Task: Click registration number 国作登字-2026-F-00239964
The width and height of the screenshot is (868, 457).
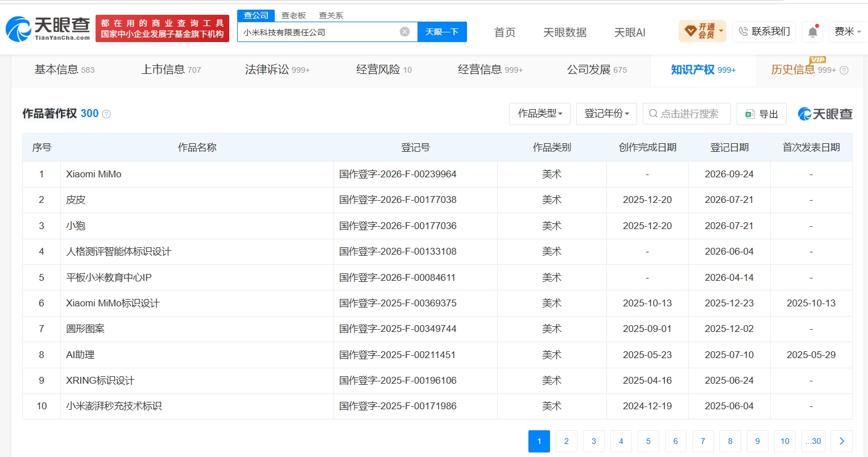Action: (398, 175)
